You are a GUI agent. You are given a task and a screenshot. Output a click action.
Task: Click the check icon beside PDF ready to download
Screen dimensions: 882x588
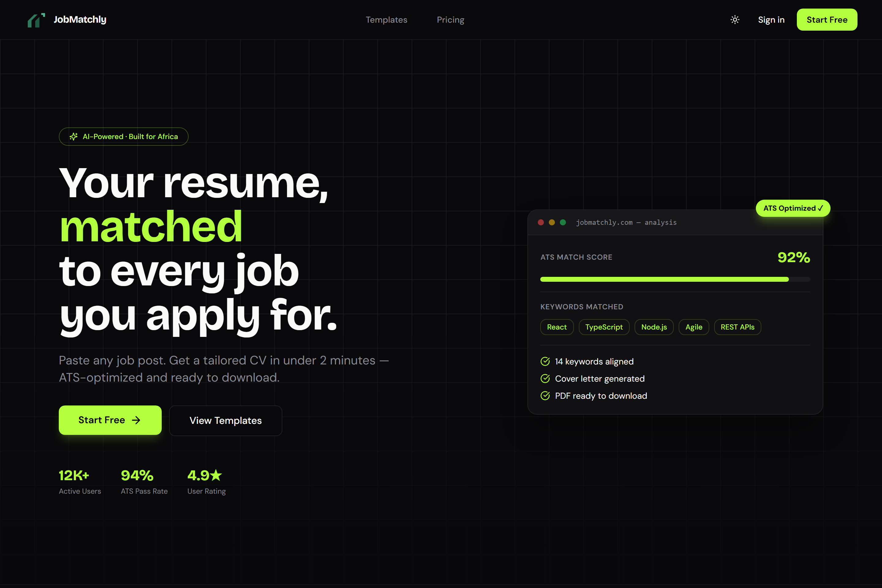pos(545,396)
